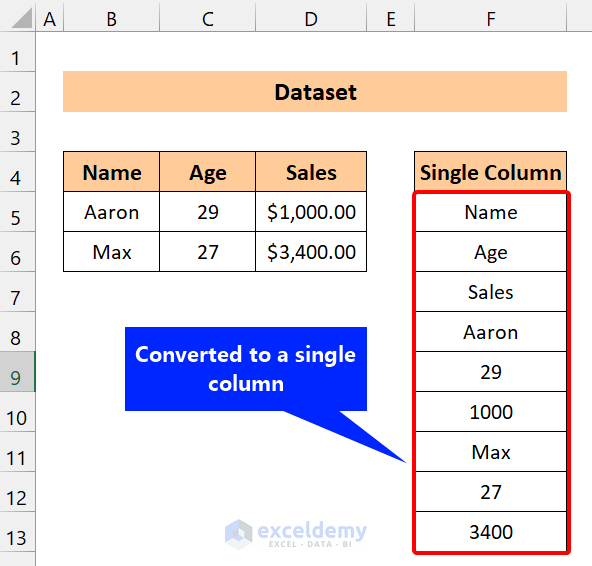Click cell containing 1000
592x566 pixels.
pyautogui.click(x=490, y=412)
